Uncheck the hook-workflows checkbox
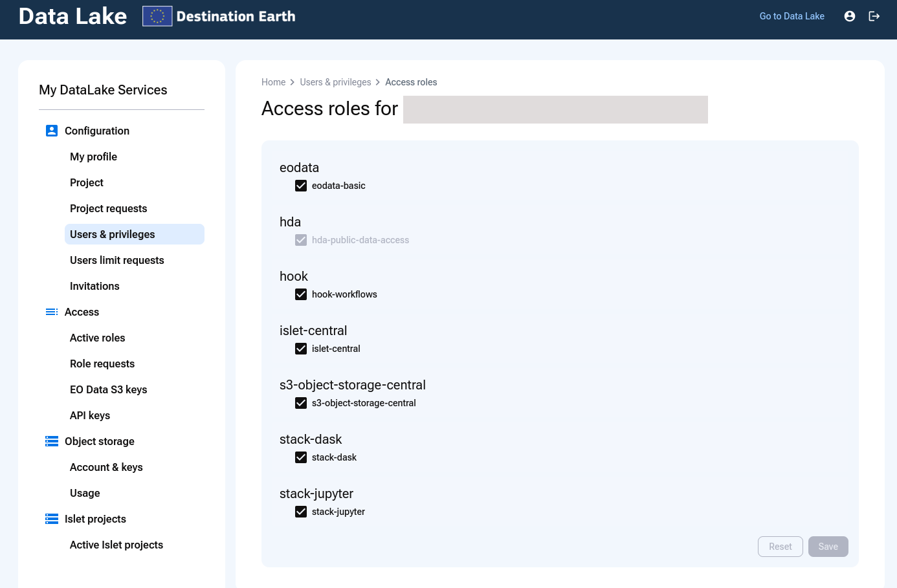Viewport: 897px width, 588px height. [301, 294]
